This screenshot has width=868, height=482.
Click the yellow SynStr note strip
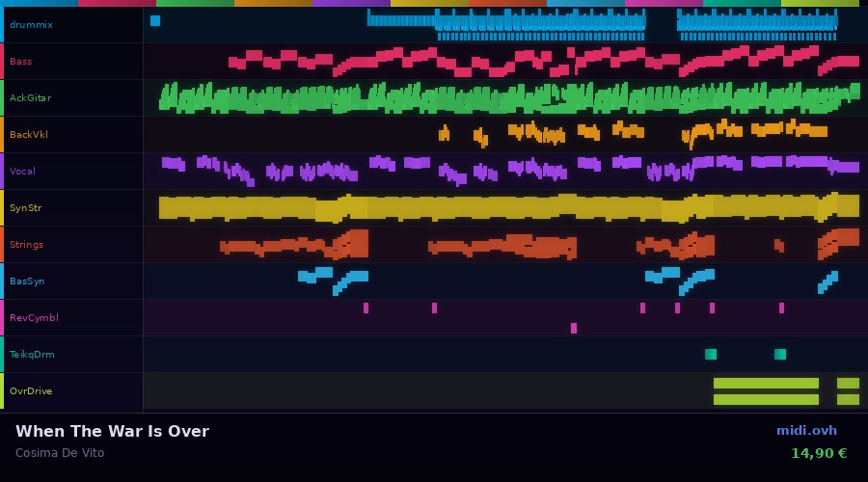(482, 207)
